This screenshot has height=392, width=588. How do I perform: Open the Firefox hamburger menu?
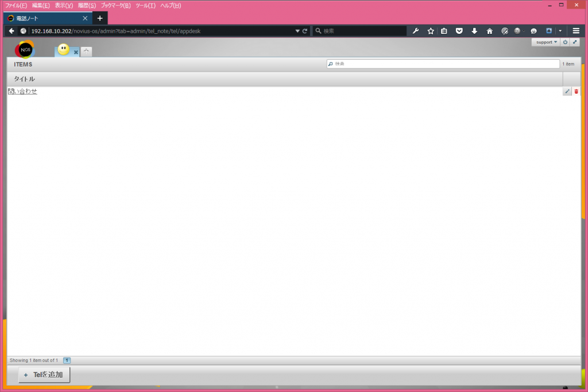click(576, 31)
